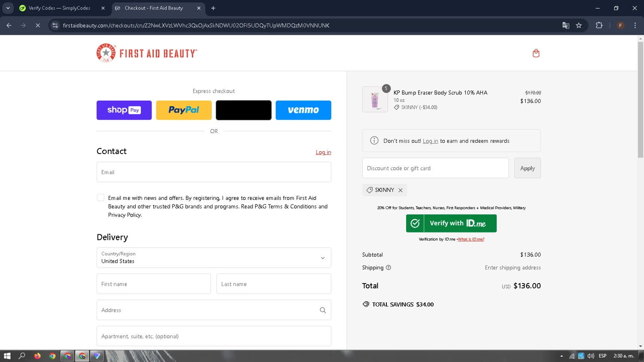Image resolution: width=644 pixels, height=362 pixels.
Task: Open the browser extensions puzzle icon
Action: pyautogui.click(x=599, y=25)
